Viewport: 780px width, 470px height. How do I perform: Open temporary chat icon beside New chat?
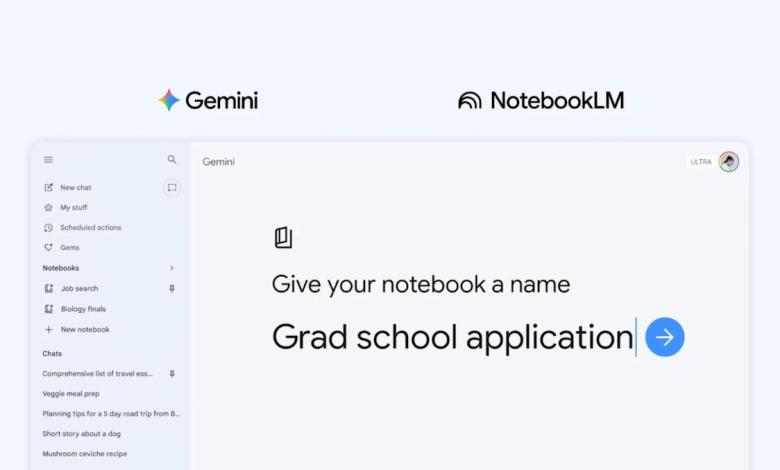(172, 188)
